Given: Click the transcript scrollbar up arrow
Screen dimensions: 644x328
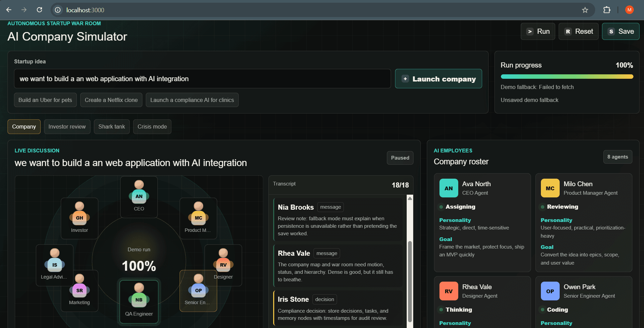Looking at the screenshot, I should [410, 198].
